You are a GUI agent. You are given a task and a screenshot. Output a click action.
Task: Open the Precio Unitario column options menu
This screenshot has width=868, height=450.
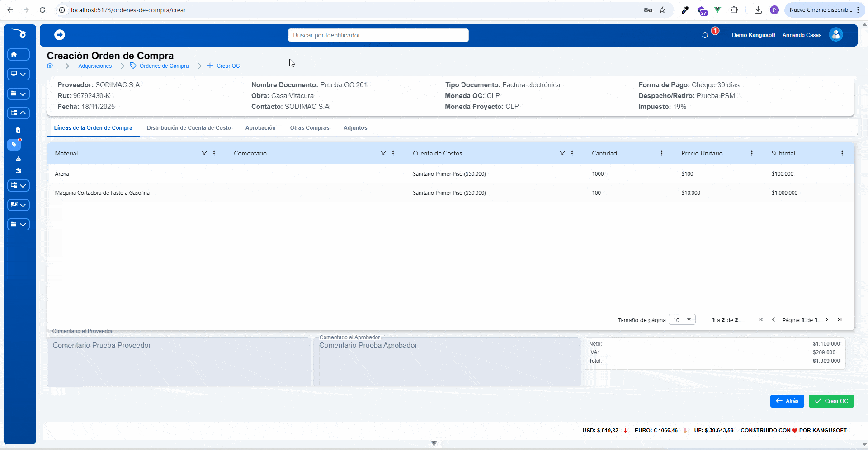[x=752, y=153]
